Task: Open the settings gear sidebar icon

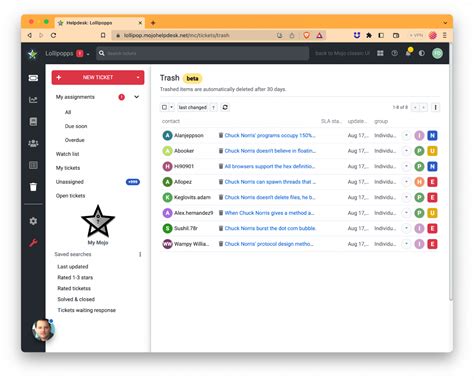Action: pos(33,221)
